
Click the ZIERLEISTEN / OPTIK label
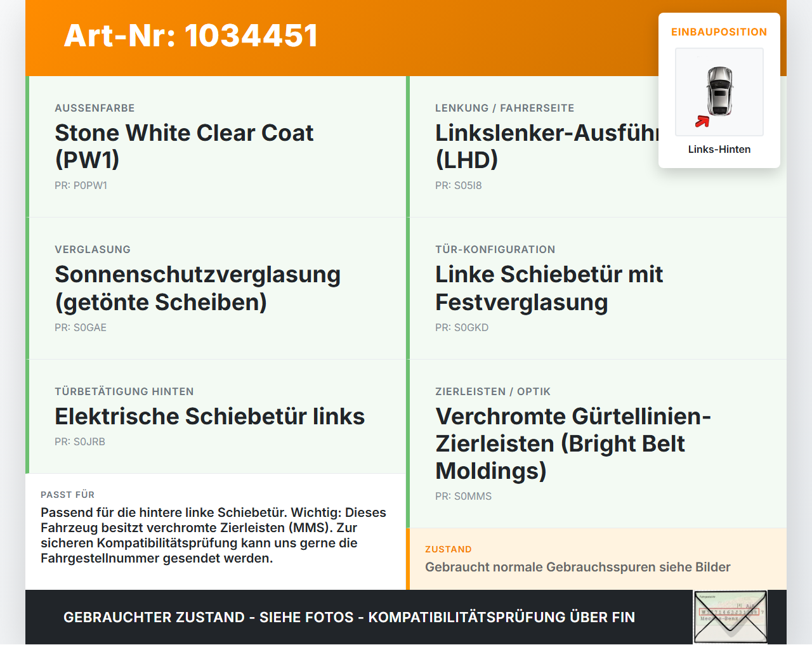click(493, 391)
